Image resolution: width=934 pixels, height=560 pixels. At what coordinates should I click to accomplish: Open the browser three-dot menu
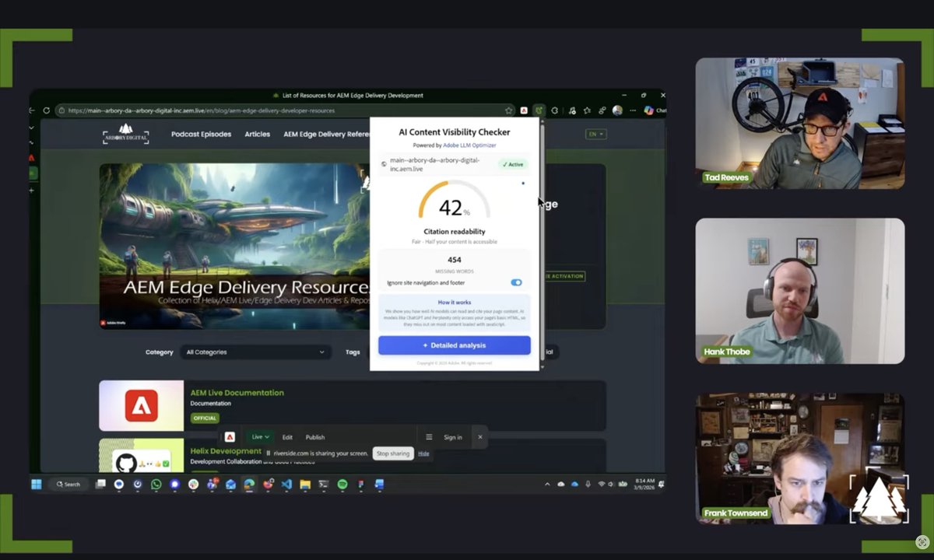point(632,110)
